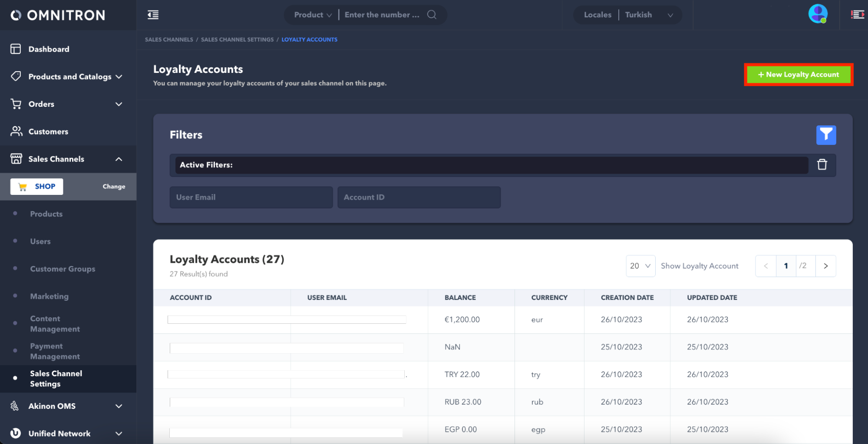Open the right panel icon in top corner
Screen dimensions: 868x444
click(x=857, y=15)
